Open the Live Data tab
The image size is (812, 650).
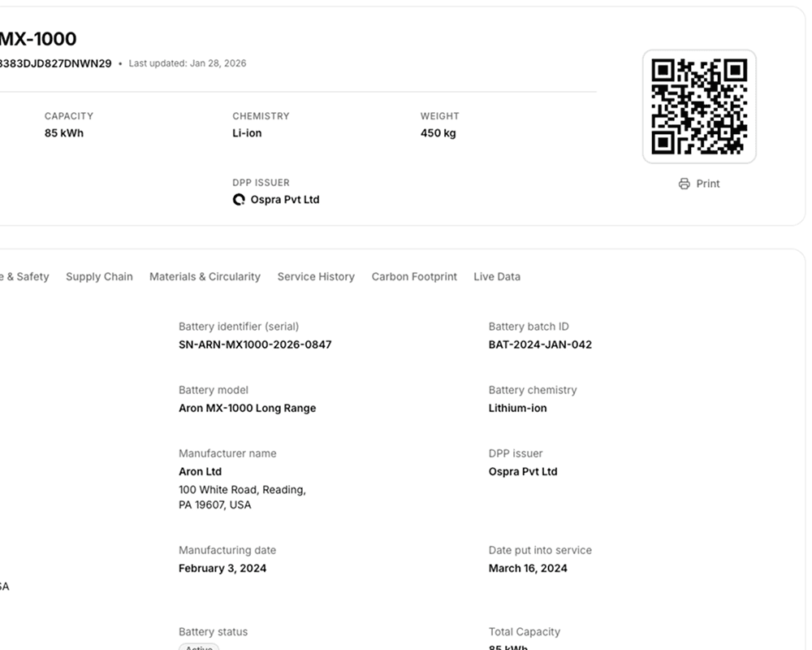click(x=497, y=276)
